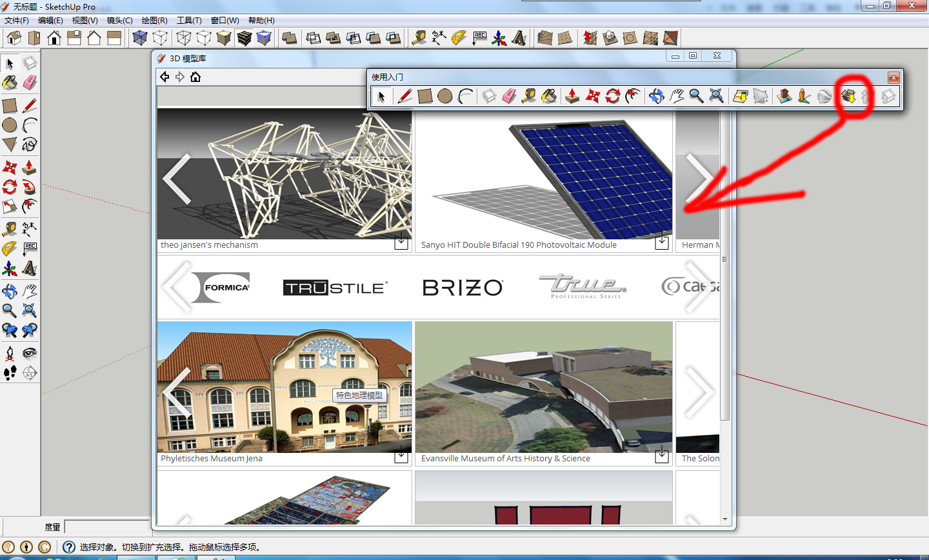
Task: Go forward in 3D 模型库 window
Action: coord(180,77)
